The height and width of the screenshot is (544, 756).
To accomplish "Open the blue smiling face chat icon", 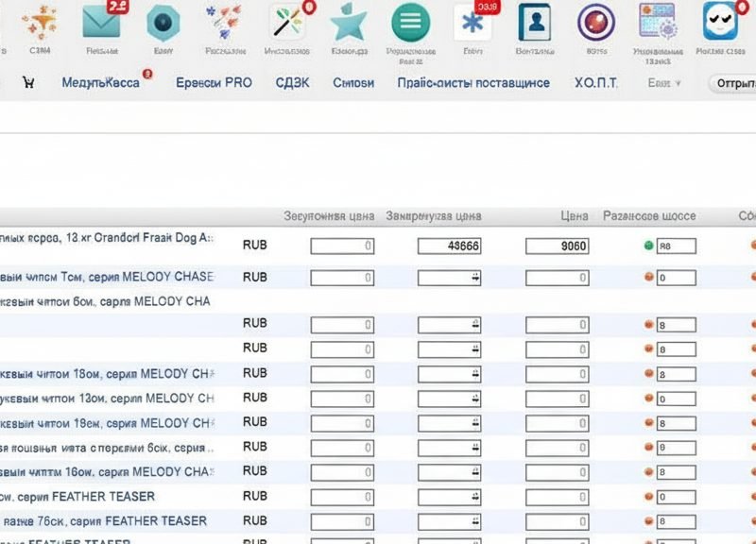I will [x=720, y=21].
